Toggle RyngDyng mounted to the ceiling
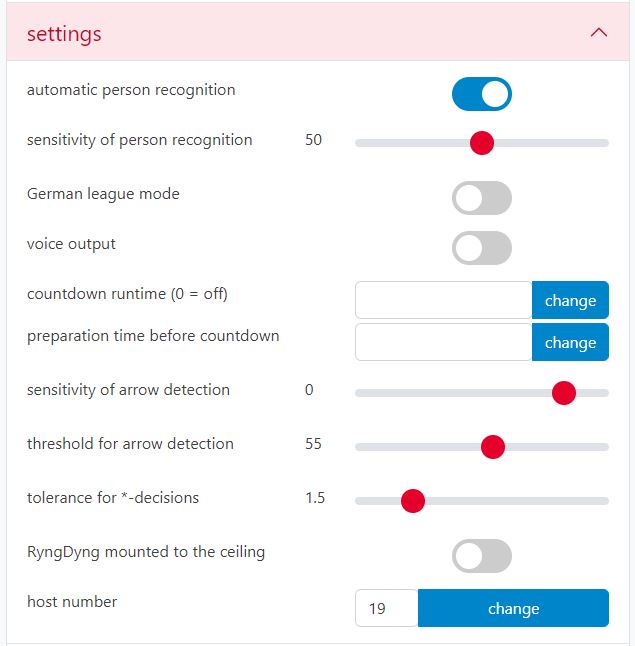Viewport: 635px width, 646px height. pyautogui.click(x=482, y=556)
